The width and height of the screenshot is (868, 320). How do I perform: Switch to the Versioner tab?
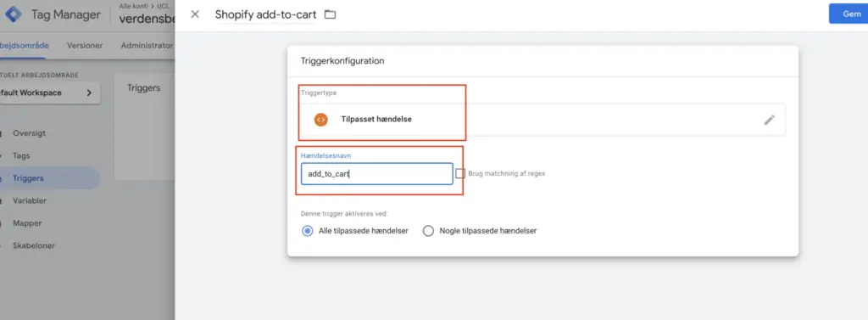point(85,46)
